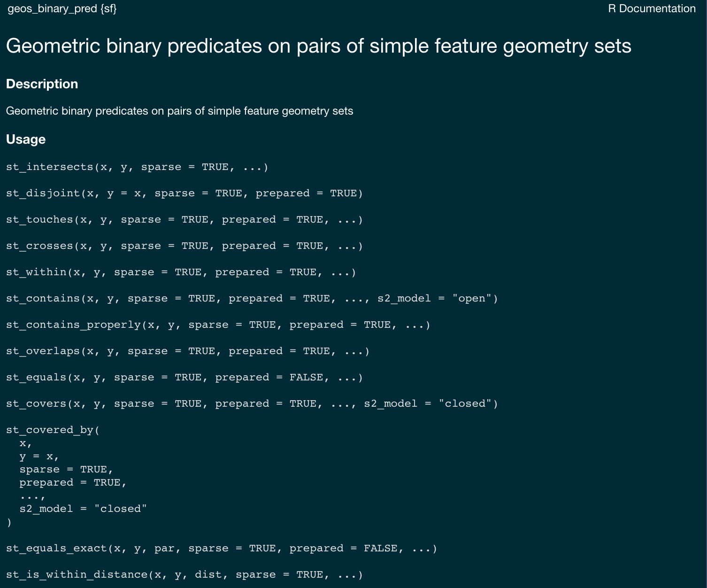Click the st_overlaps usage line
The image size is (707, 588).
(x=188, y=351)
